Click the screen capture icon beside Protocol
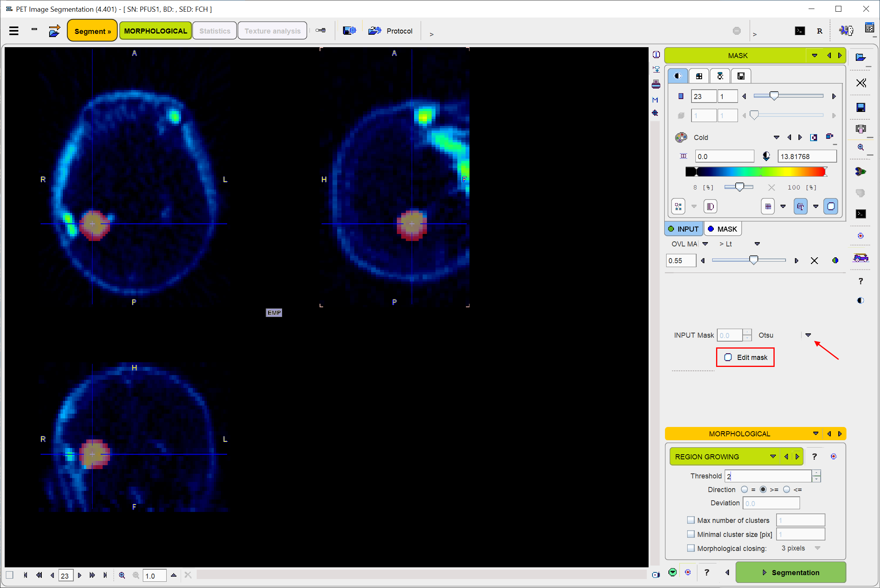The height and width of the screenshot is (588, 880). pyautogui.click(x=349, y=31)
